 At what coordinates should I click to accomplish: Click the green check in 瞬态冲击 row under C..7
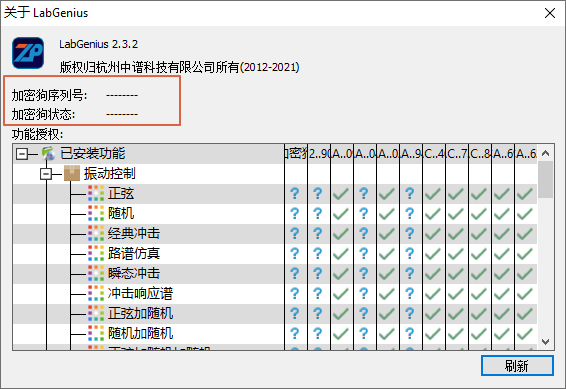click(456, 274)
